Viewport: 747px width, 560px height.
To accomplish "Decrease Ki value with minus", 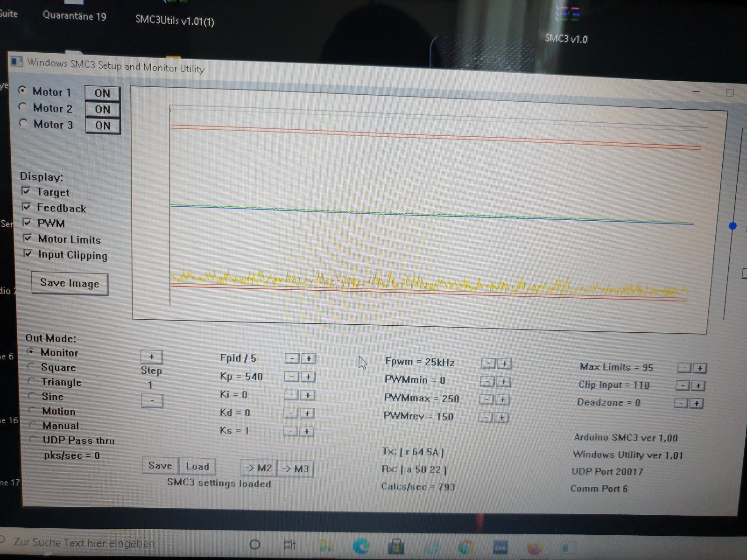I will 291,395.
